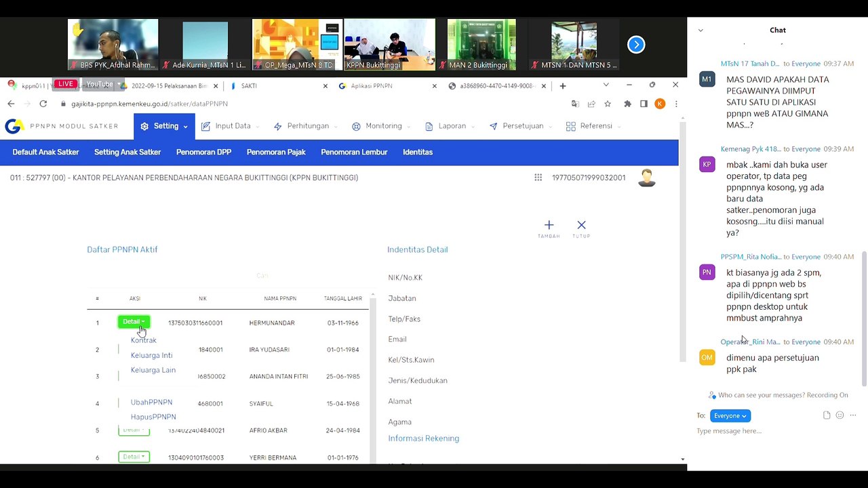The height and width of the screenshot is (488, 868).
Task: Click the PN avatar in chat
Action: point(707,272)
